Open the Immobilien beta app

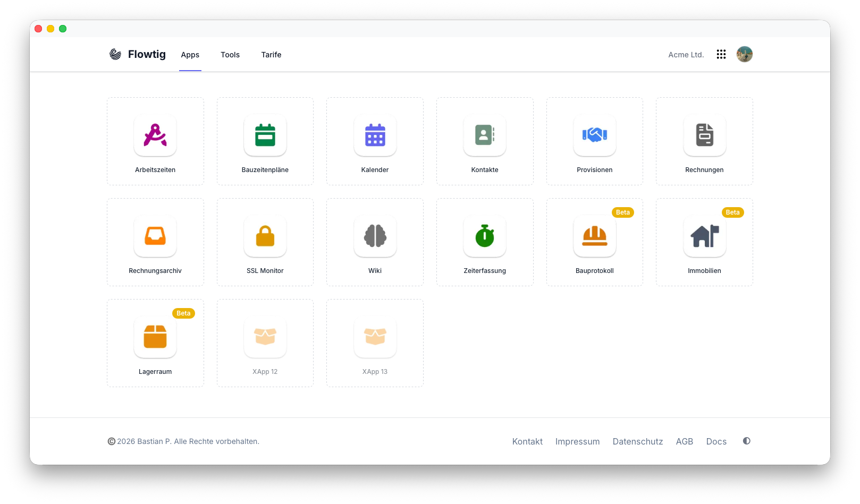[x=704, y=242]
